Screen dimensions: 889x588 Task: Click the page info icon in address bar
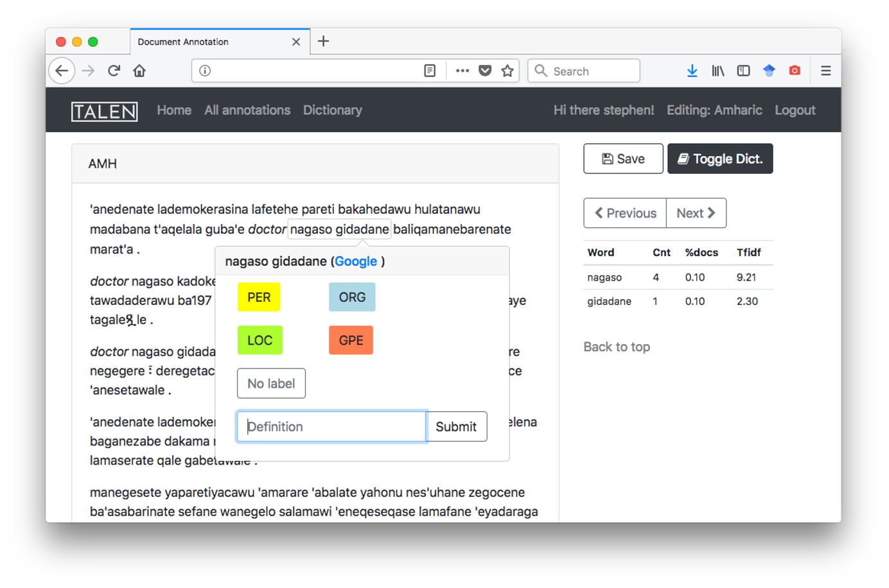click(204, 71)
